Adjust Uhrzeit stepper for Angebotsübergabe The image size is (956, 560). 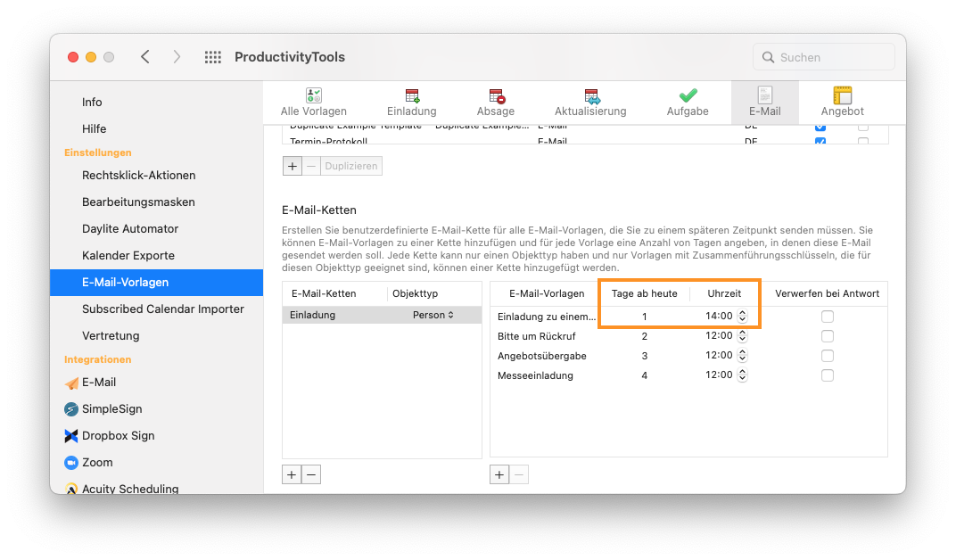[742, 355]
